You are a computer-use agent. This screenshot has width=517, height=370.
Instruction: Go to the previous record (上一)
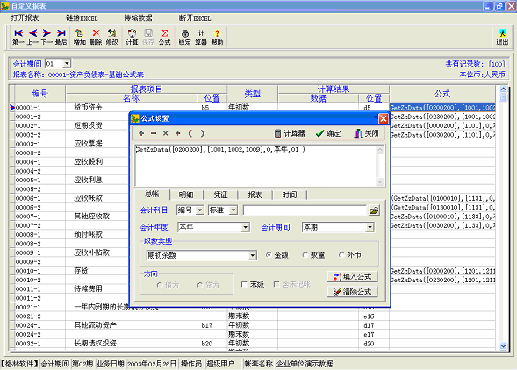33,37
